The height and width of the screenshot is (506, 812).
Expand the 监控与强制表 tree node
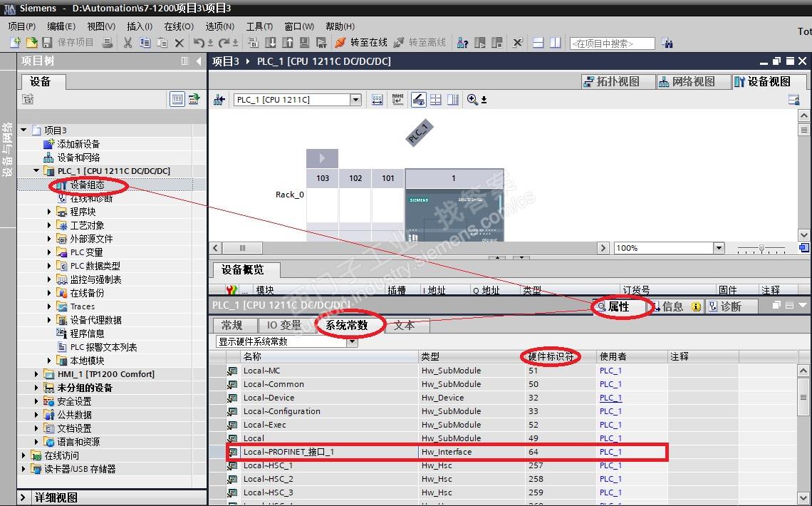(x=49, y=279)
